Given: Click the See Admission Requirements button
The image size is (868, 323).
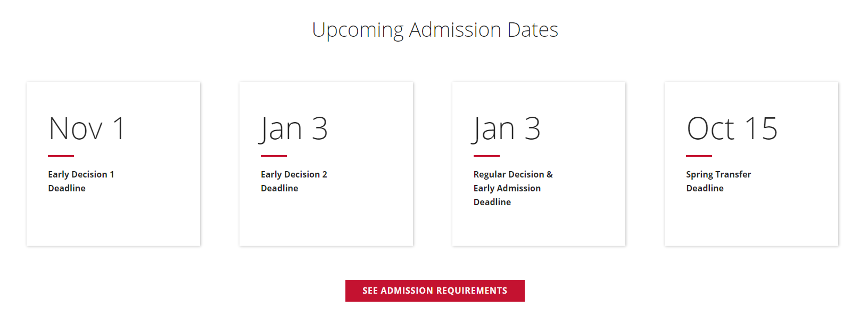Looking at the screenshot, I should 435,290.
